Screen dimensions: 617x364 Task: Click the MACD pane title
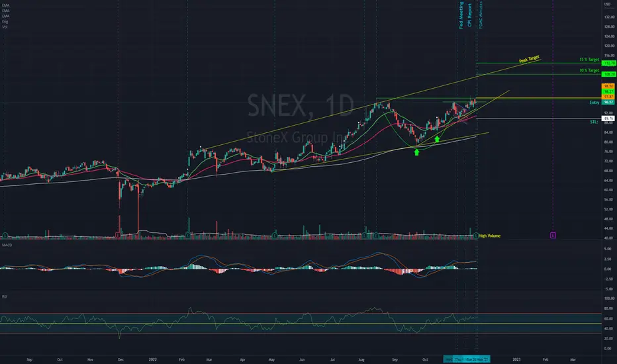point(7,245)
